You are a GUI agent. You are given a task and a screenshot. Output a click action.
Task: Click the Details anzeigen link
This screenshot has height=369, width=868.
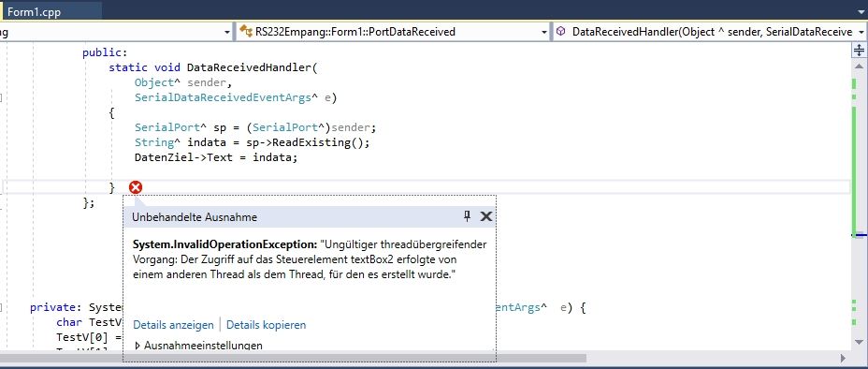[x=173, y=325]
